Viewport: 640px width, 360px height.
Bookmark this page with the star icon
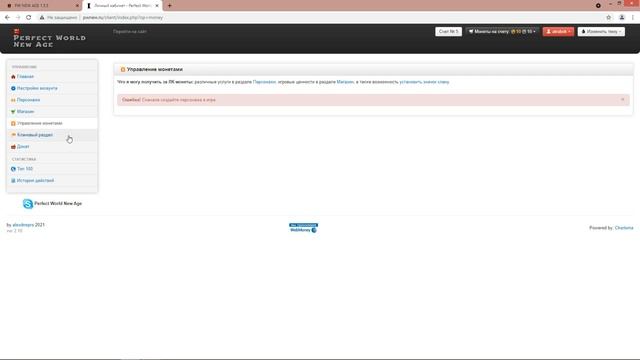tap(609, 18)
